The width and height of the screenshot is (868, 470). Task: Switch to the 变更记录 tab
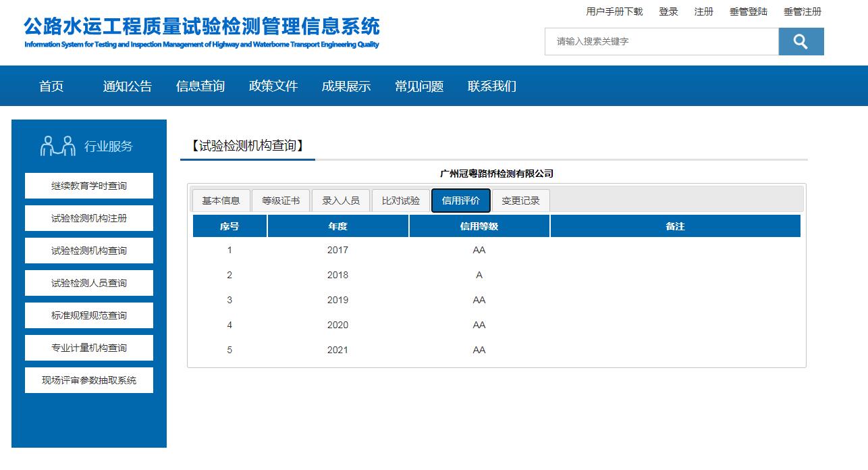click(521, 201)
